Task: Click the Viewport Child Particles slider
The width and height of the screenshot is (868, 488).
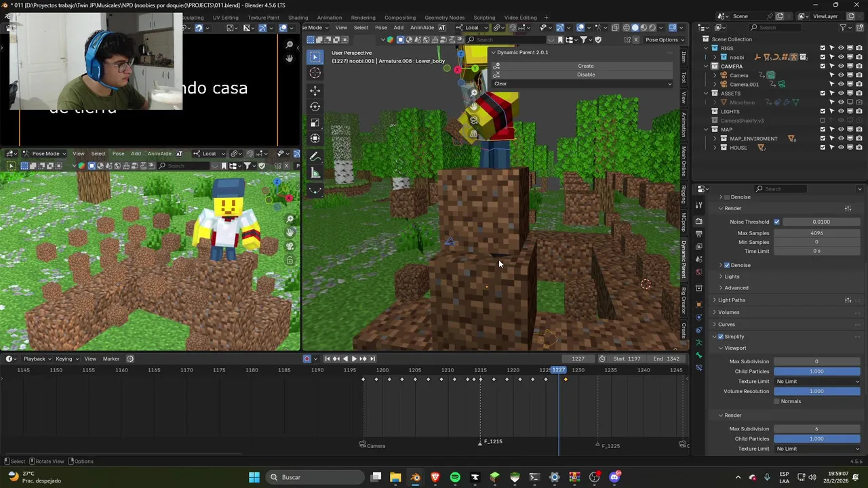Action: click(817, 371)
